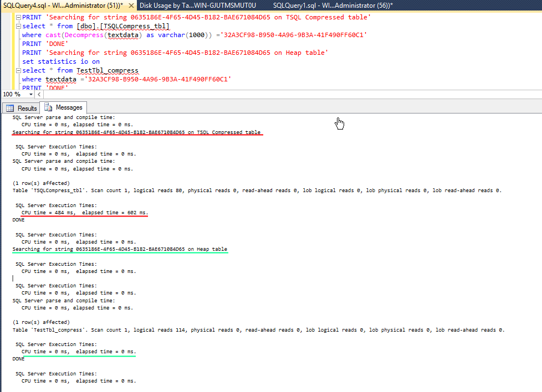Screen dimensions: 542x392
Task: Open the 100 % zoom dropdown
Action: pyautogui.click(x=31, y=94)
